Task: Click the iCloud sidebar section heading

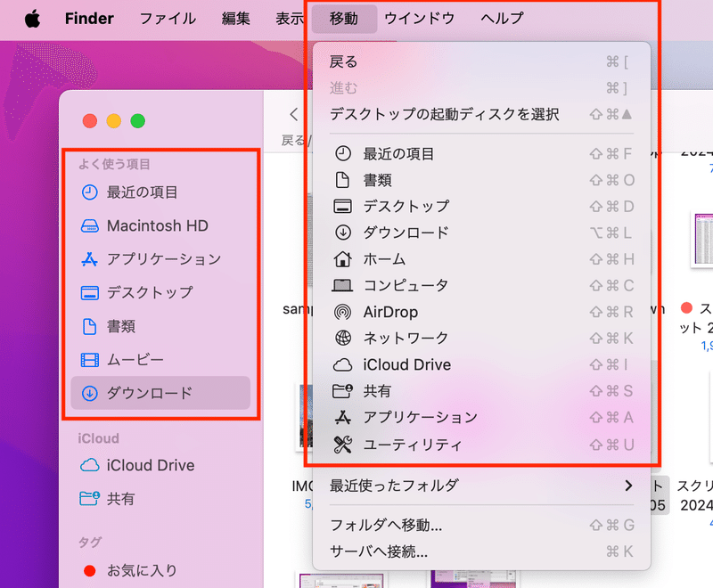Action: point(98,438)
